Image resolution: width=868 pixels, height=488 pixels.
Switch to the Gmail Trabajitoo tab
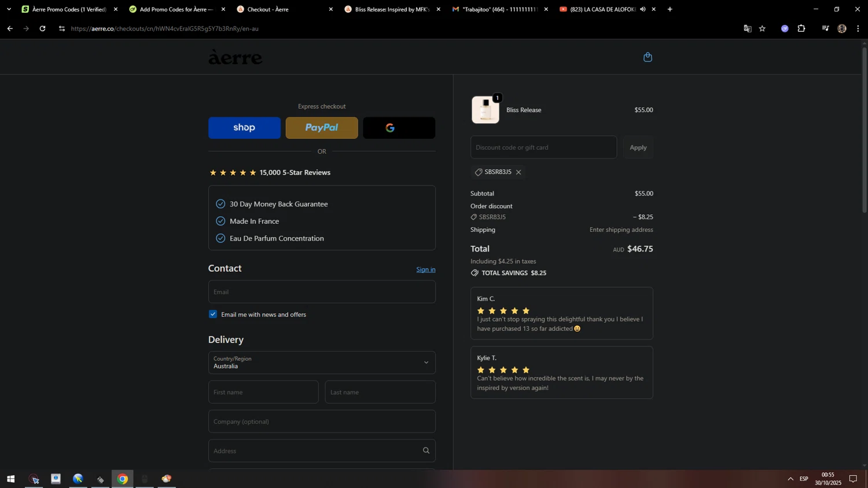pyautogui.click(x=499, y=9)
